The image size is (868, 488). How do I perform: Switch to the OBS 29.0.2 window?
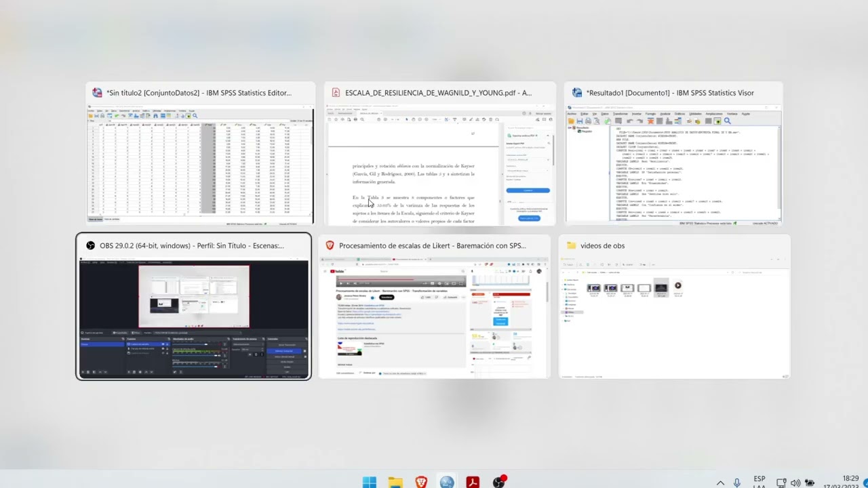(x=194, y=306)
